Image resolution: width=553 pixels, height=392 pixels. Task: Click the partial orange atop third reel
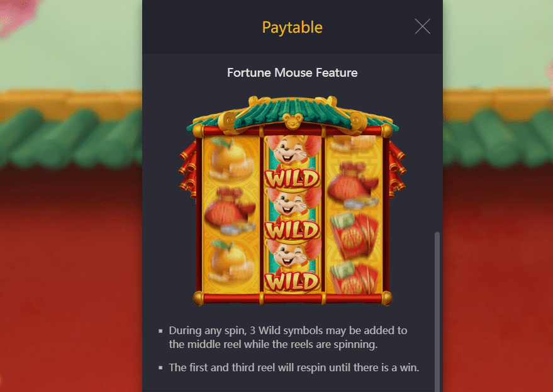[353, 142]
